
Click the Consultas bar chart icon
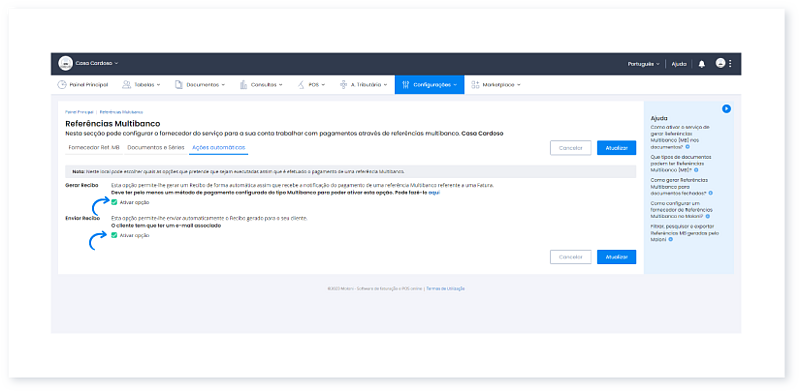pos(243,85)
